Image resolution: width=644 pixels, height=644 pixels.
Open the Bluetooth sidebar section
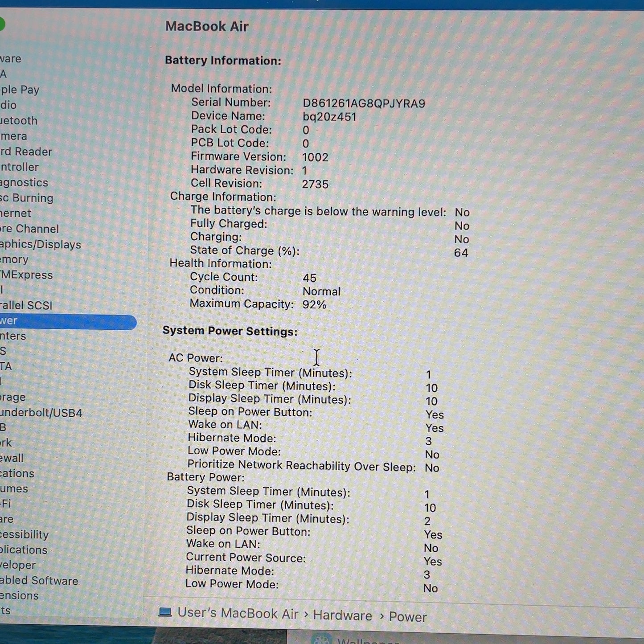point(19,121)
